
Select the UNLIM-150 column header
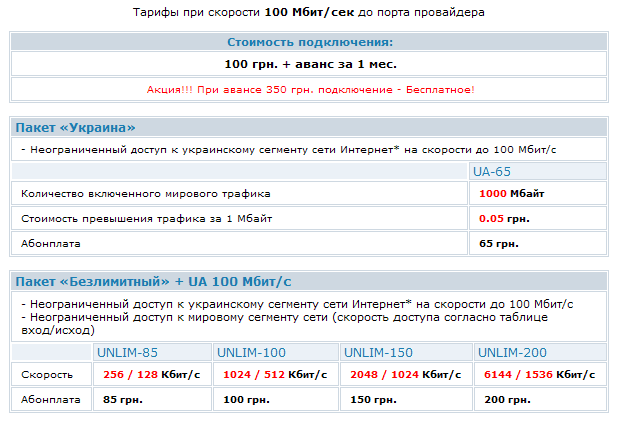click(380, 352)
